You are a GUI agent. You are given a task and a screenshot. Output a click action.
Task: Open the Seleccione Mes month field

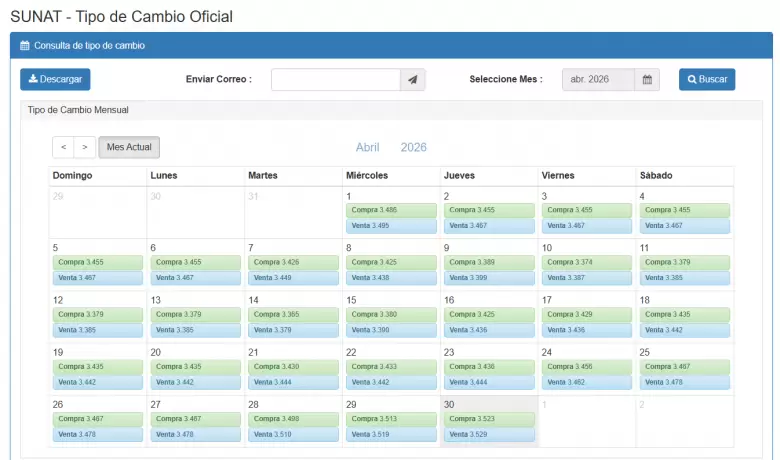click(597, 80)
